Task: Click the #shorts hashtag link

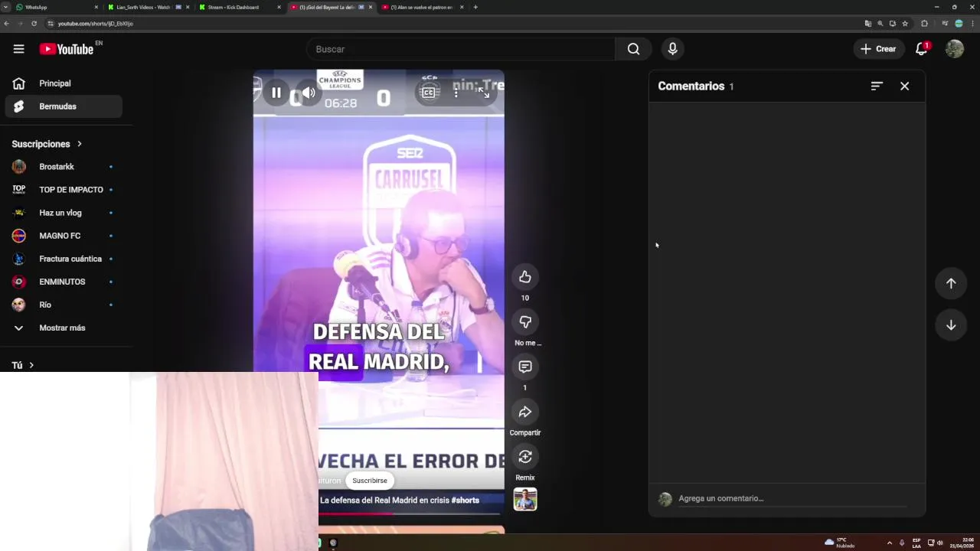Action: (x=465, y=500)
